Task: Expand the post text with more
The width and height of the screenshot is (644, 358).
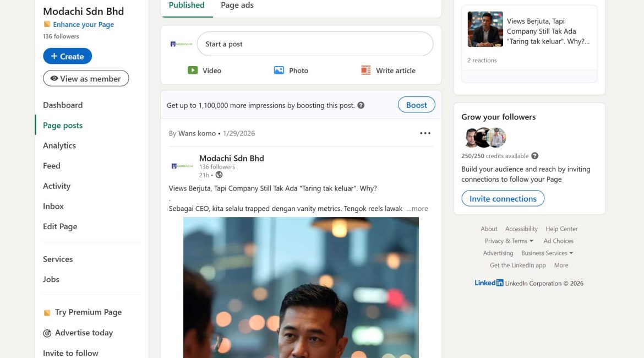Action: [417, 208]
